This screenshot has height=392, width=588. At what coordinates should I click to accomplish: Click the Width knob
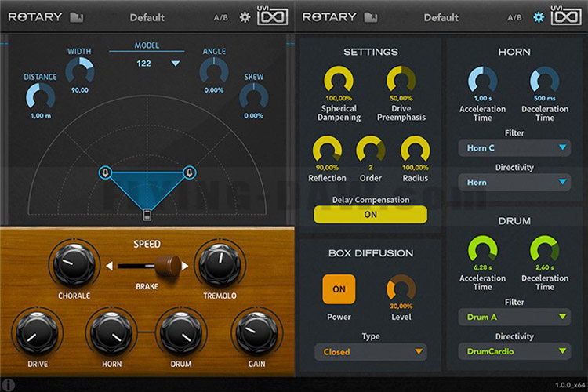80,71
